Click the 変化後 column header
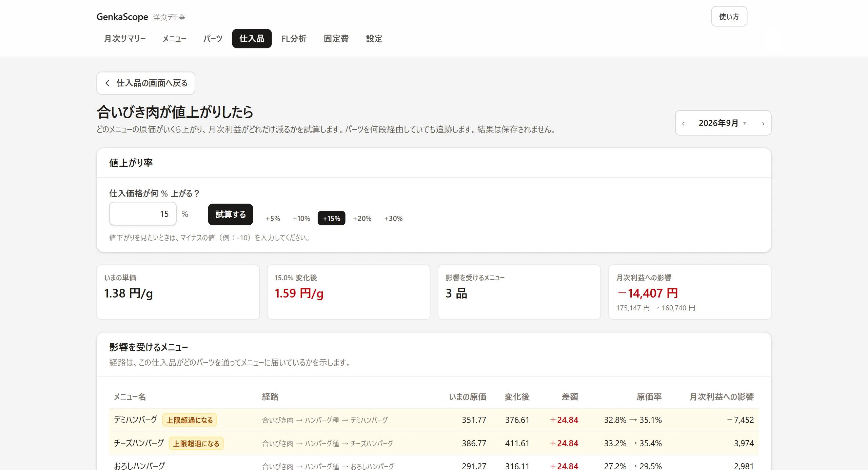 tap(517, 397)
